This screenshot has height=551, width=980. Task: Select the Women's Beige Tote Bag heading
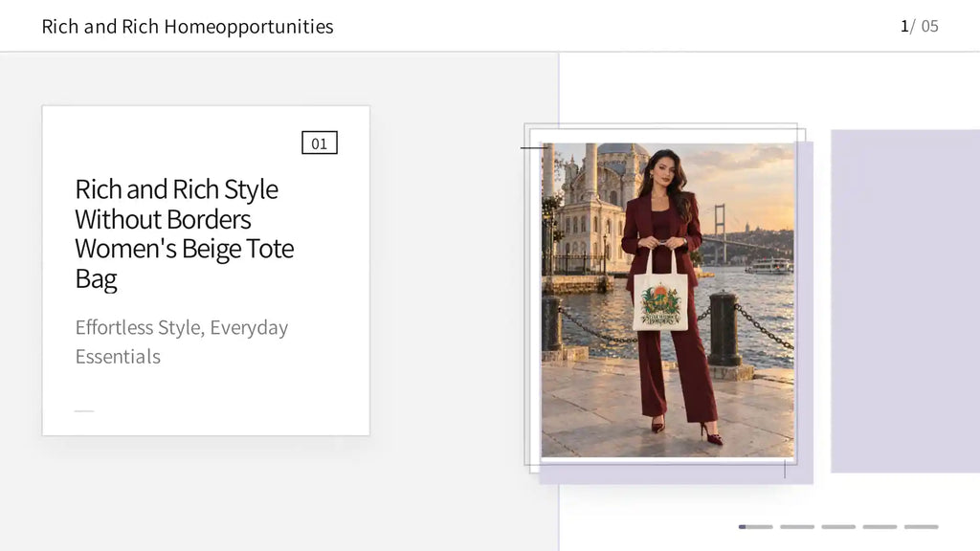point(185,233)
